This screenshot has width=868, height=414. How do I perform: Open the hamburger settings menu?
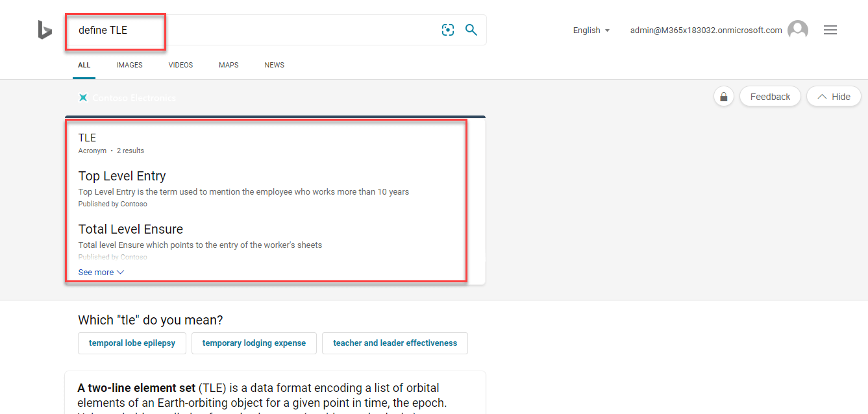pos(830,30)
